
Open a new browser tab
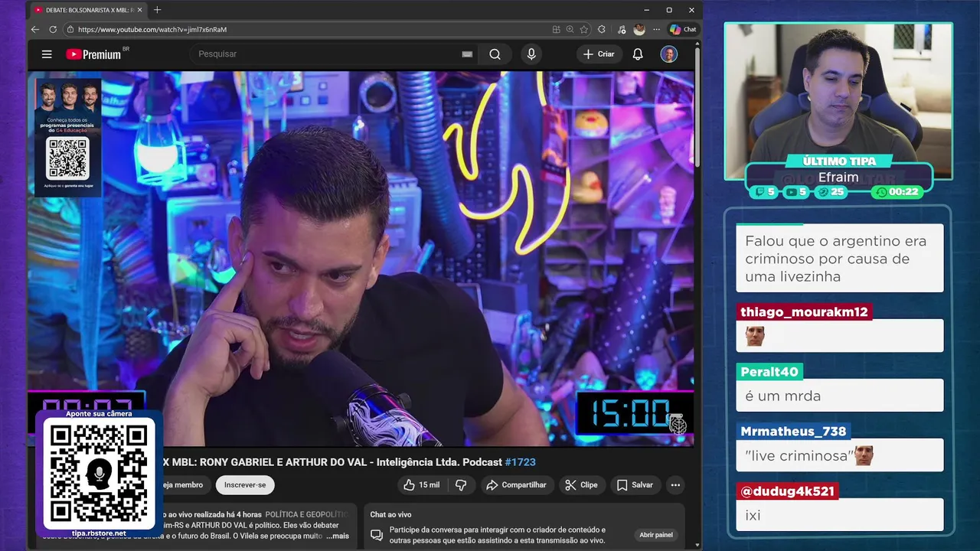coord(158,10)
